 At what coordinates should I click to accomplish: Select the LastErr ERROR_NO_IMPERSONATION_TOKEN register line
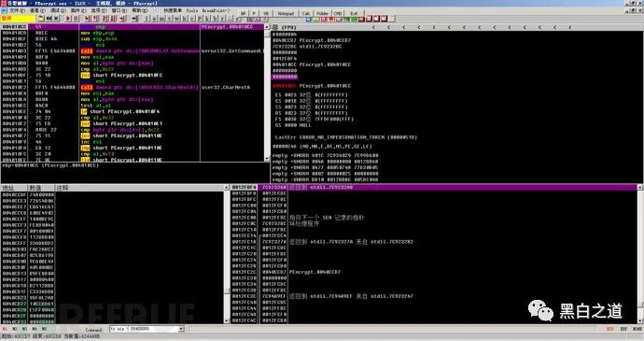click(x=346, y=137)
